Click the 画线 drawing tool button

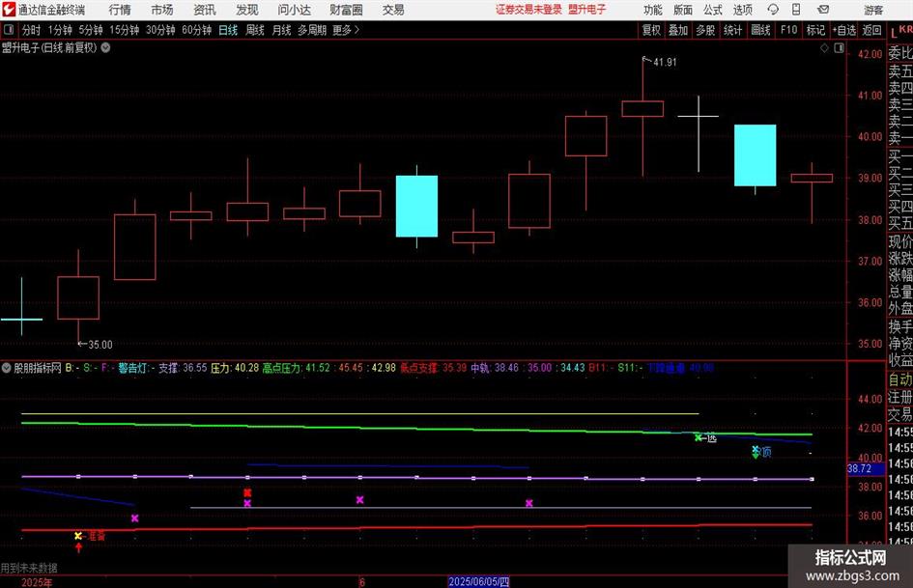(760, 30)
